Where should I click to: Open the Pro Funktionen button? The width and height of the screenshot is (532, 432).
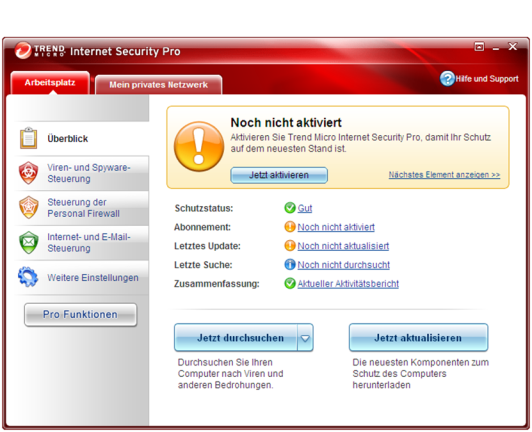tap(80, 315)
